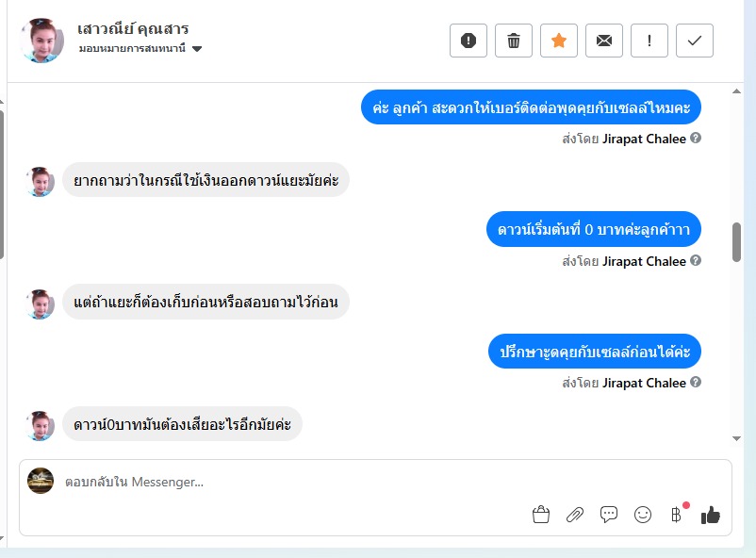This screenshot has height=558, width=756.
Task: Click help icon beside first Jirapat Chalee
Action: point(696,139)
